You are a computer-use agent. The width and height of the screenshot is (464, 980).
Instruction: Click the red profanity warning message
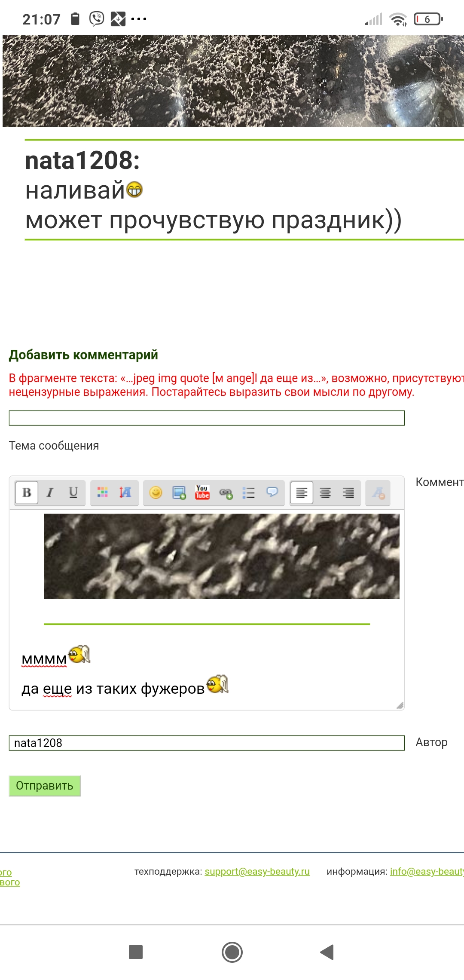click(236, 385)
